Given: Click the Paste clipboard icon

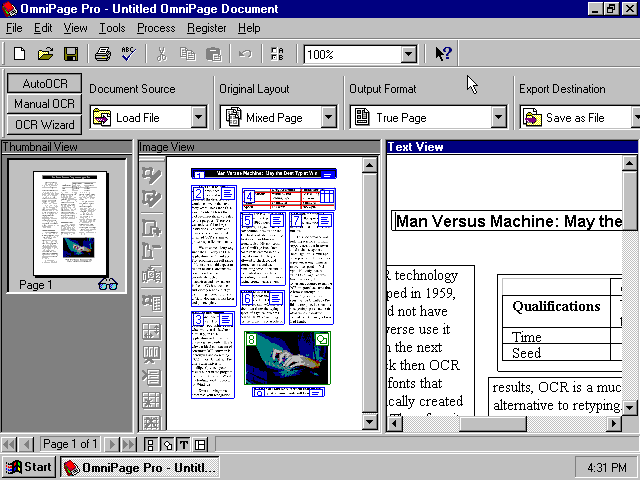Looking at the screenshot, I should [213, 54].
